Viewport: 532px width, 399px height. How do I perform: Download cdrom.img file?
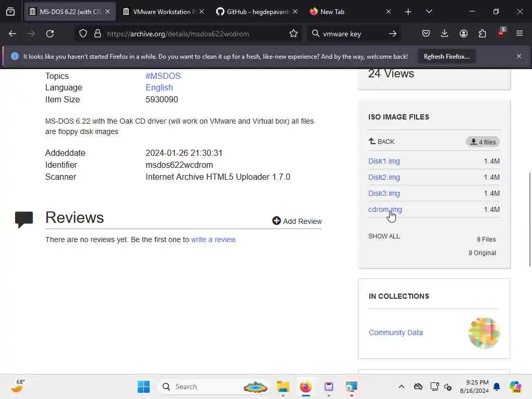(x=385, y=209)
